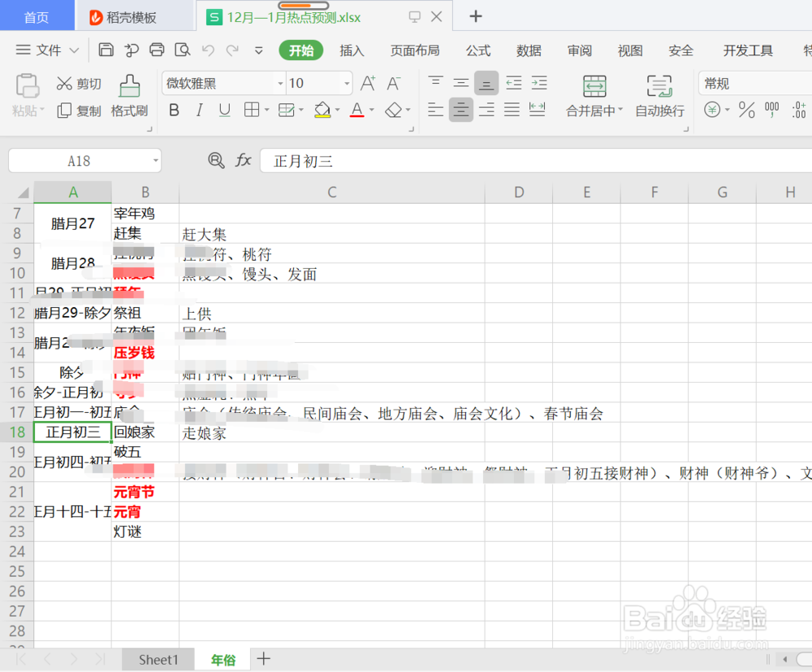Image resolution: width=812 pixels, height=672 pixels.
Task: Click the fx Insert Function icon
Action: point(243,161)
